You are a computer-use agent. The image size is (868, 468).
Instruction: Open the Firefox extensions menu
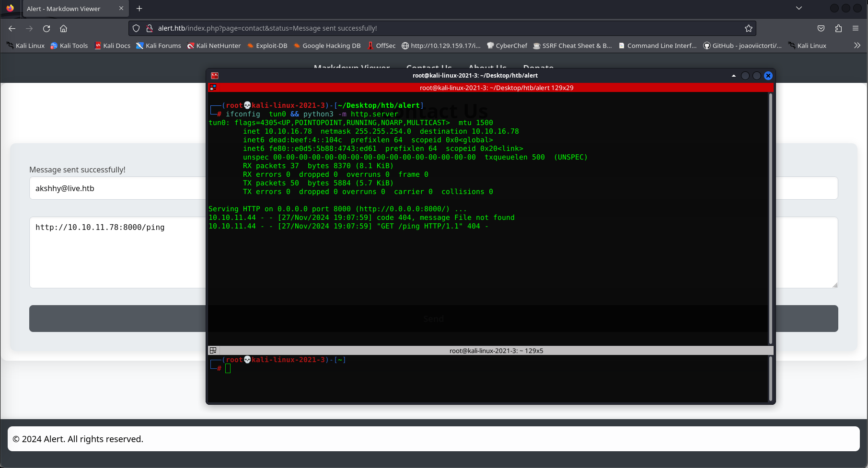[x=838, y=28]
